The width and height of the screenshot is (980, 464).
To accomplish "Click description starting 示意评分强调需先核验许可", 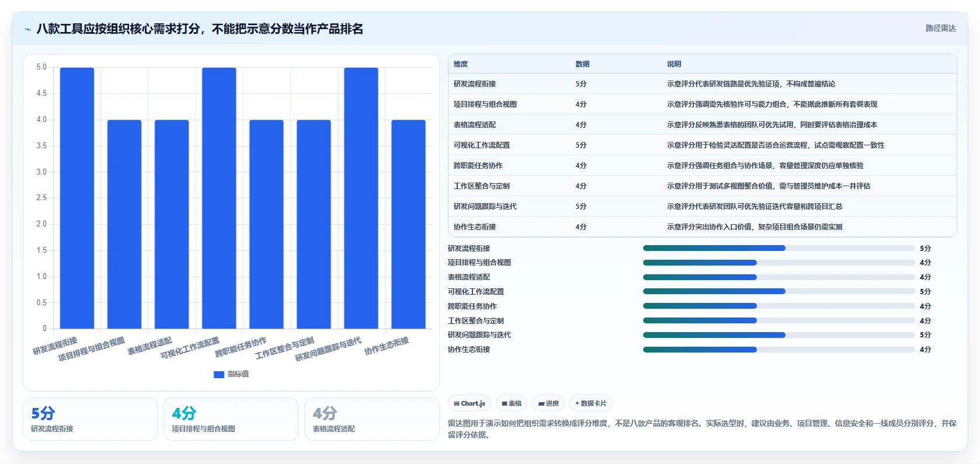I will coord(772,104).
